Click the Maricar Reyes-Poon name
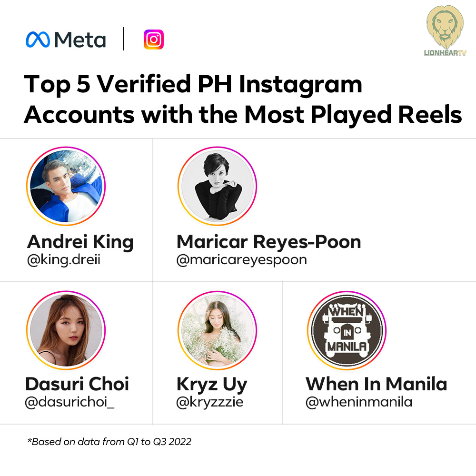This screenshot has width=476, height=476. 268,242
